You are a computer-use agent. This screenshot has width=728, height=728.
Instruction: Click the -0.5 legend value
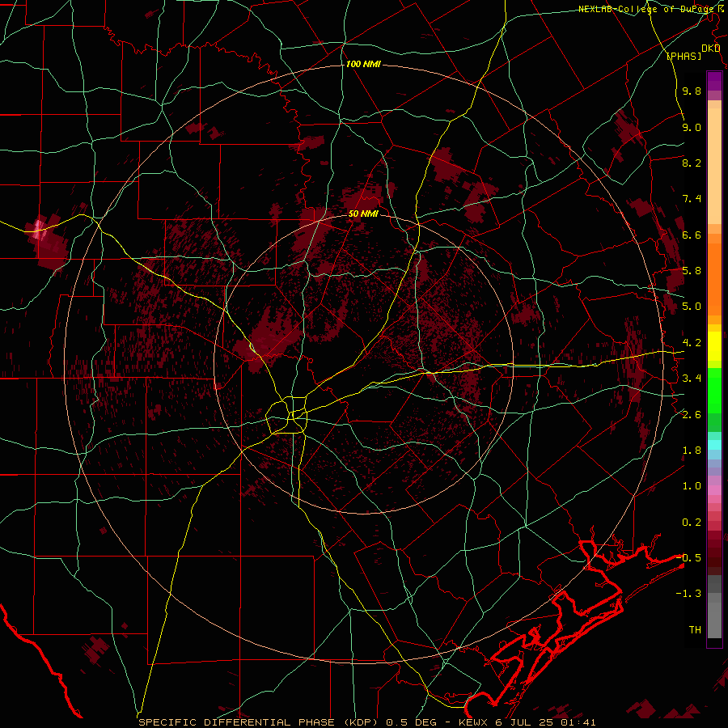pos(688,557)
